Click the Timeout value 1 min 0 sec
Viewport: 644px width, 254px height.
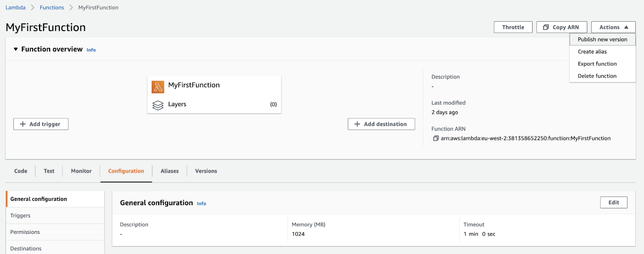pos(479,234)
